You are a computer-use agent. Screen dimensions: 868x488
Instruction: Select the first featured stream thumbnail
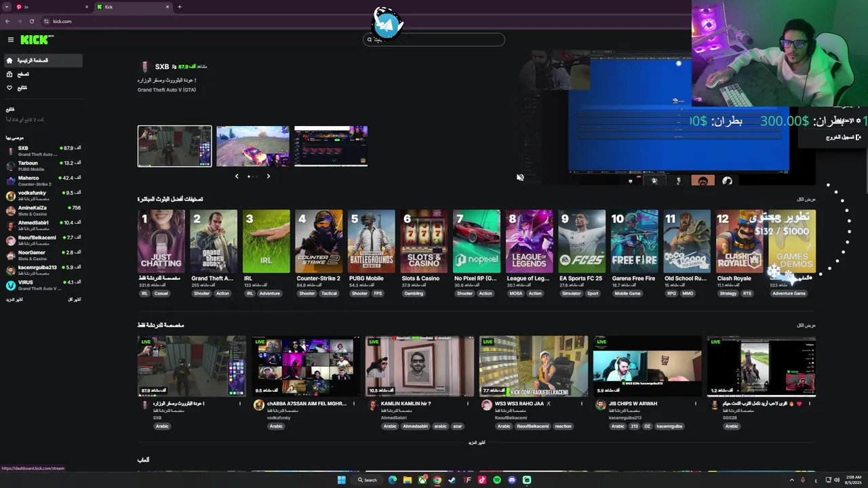coord(175,146)
